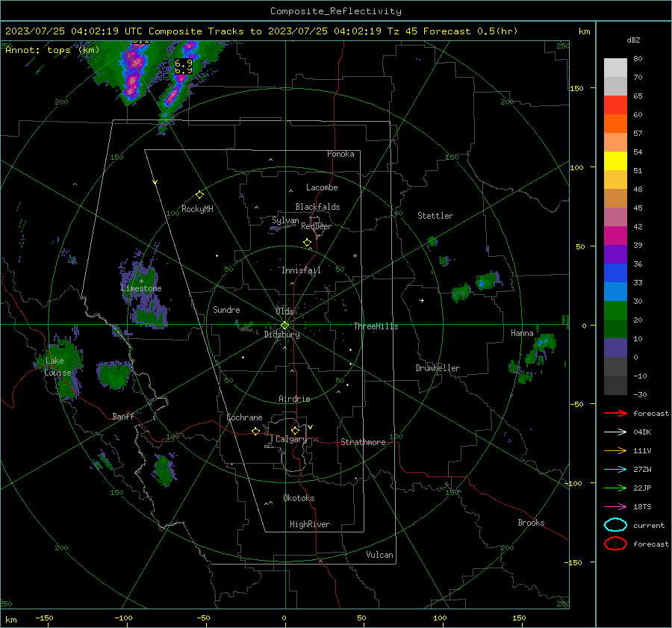Click the red forecast ellipse legend symbol
Image resolution: width=672 pixels, height=628 pixels.
click(615, 544)
